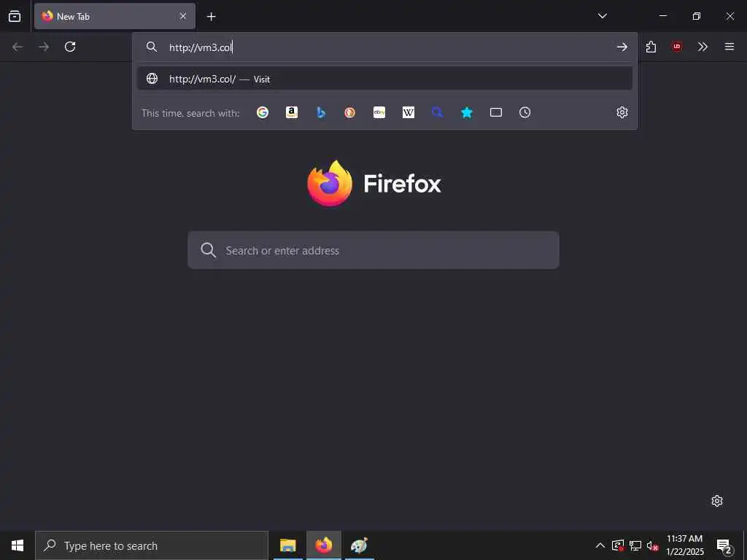
Task: Expand more tools overflow chevron
Action: pyautogui.click(x=703, y=47)
